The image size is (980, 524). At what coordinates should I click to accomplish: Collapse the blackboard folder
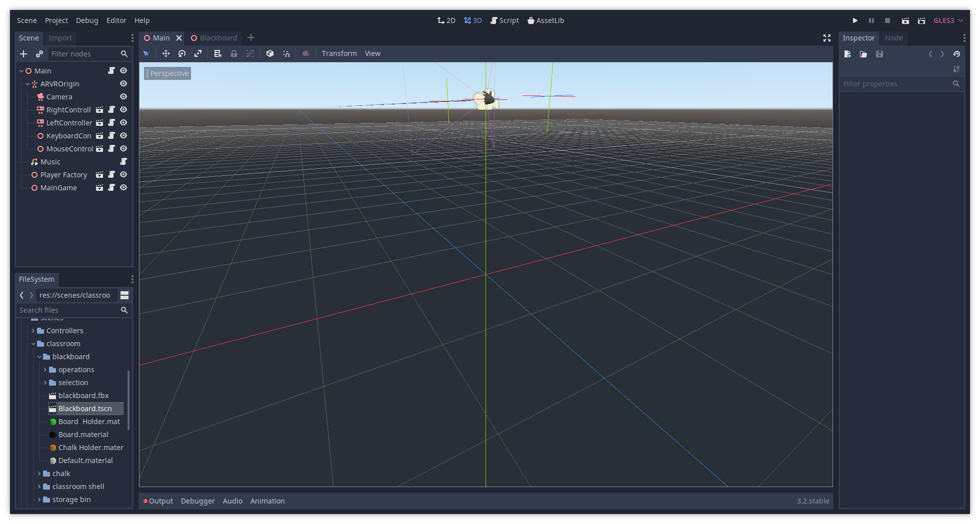click(39, 356)
